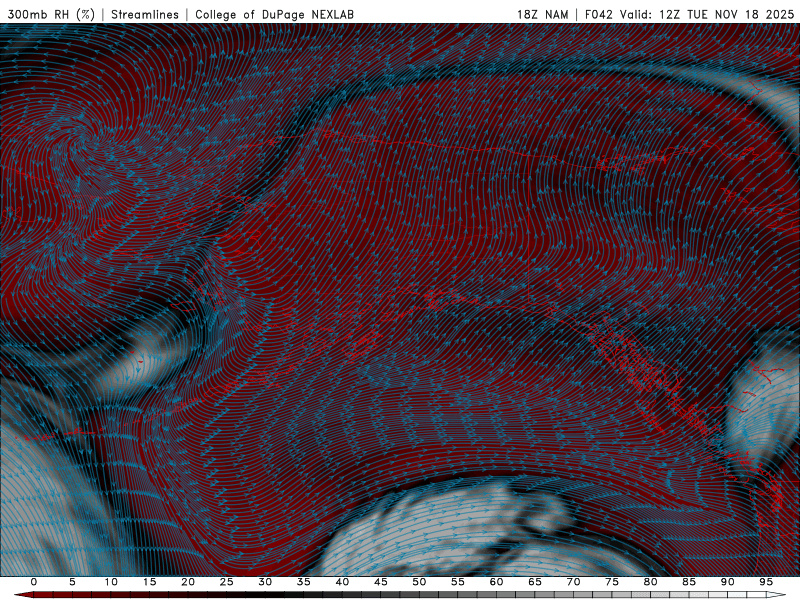Click the 35 value on the color scale
This screenshot has height=600, width=800.
(x=304, y=582)
